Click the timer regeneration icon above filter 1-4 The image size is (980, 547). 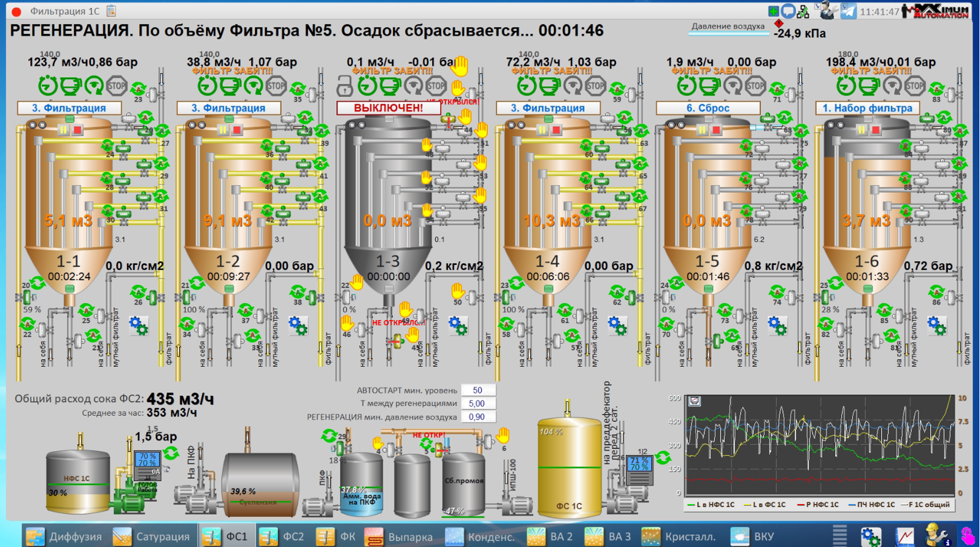tap(527, 85)
